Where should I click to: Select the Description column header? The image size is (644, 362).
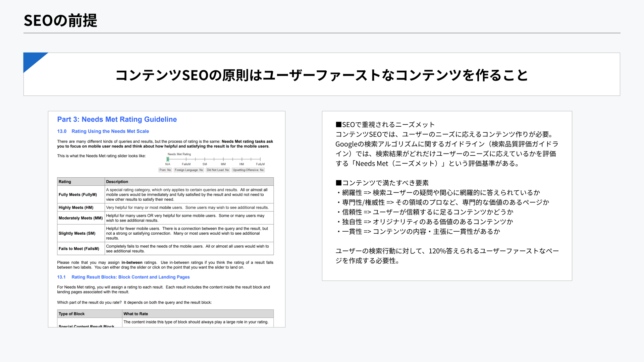[117, 181]
